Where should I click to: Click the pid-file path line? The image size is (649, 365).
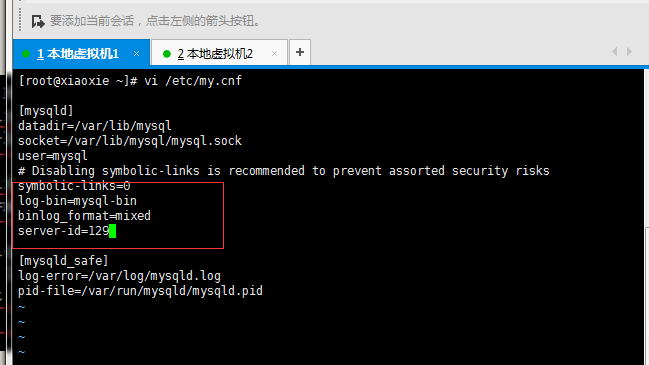tap(140, 291)
